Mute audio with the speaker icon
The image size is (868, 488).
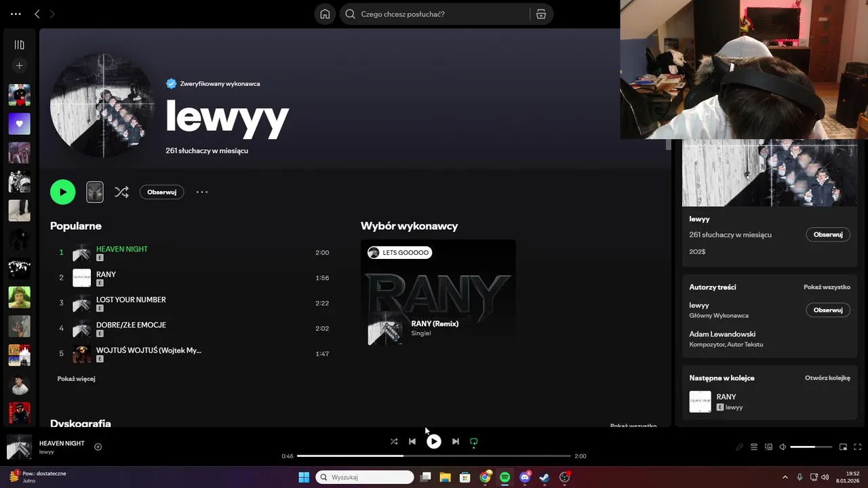pyautogui.click(x=783, y=447)
